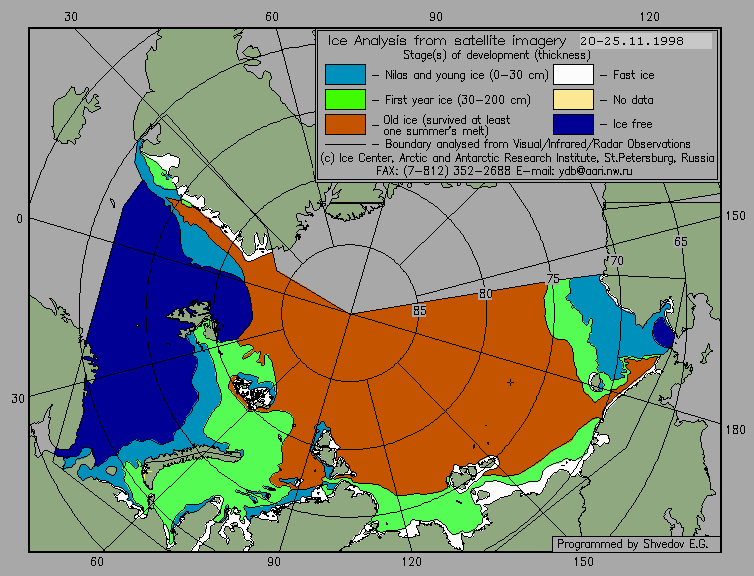Screen dimensions: 754x576
Task: Click the small cross marker in the old ice
Action: (510, 383)
